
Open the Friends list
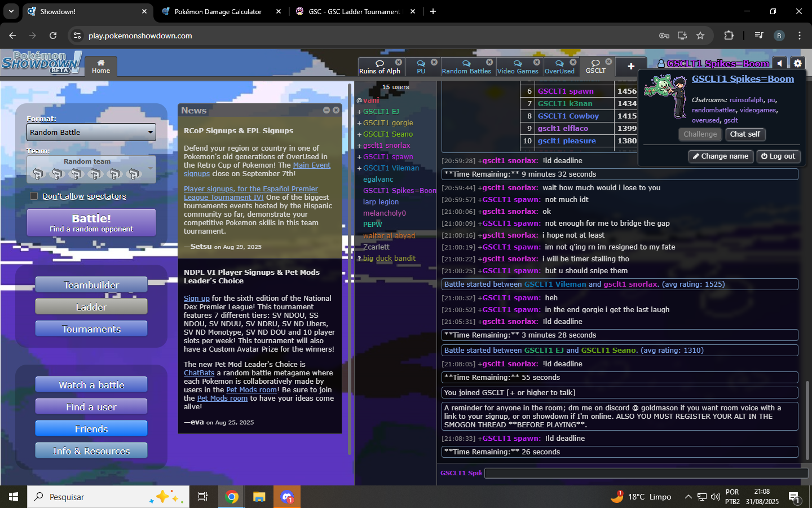click(91, 429)
